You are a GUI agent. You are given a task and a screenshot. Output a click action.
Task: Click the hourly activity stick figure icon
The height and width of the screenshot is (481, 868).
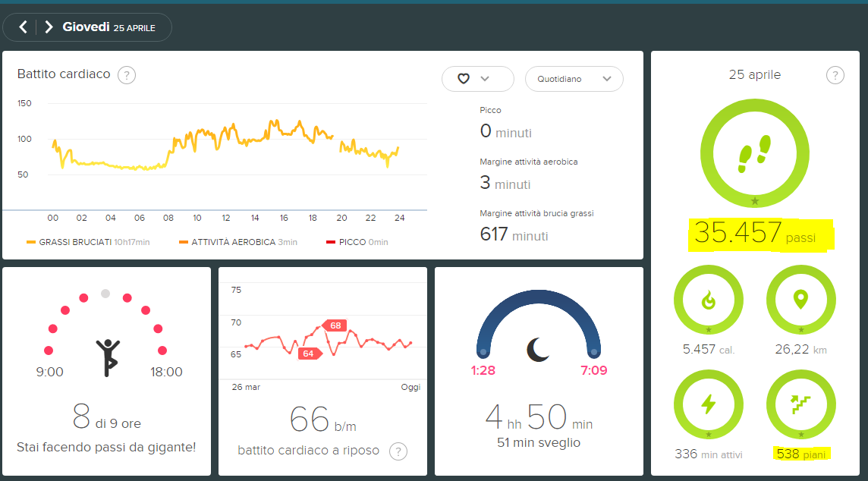pos(107,357)
